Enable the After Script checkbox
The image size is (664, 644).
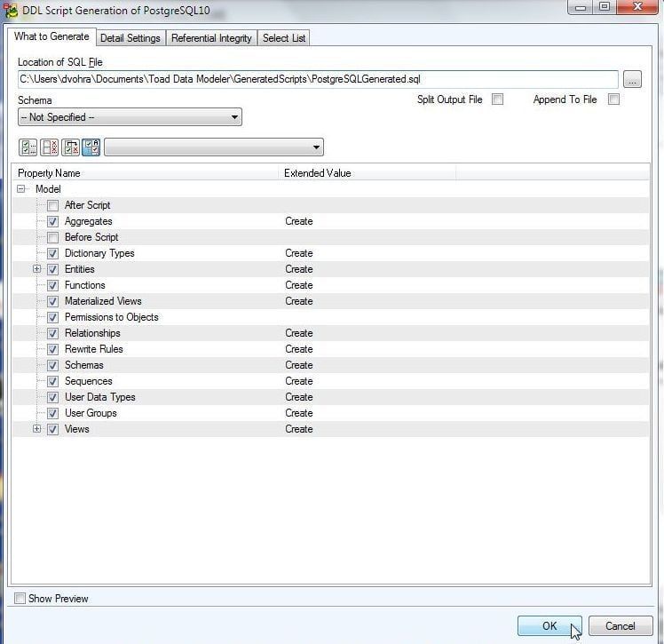tap(52, 205)
